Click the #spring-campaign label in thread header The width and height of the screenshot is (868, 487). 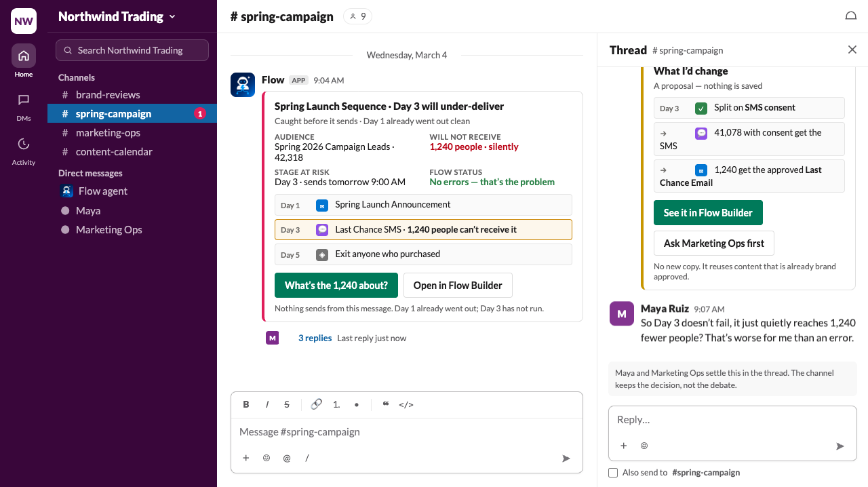point(688,50)
